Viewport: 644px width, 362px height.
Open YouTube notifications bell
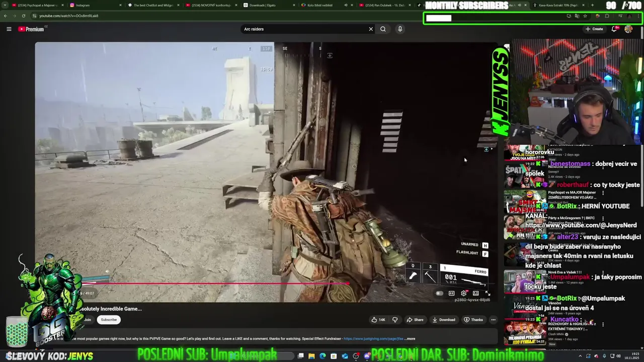coord(614,29)
